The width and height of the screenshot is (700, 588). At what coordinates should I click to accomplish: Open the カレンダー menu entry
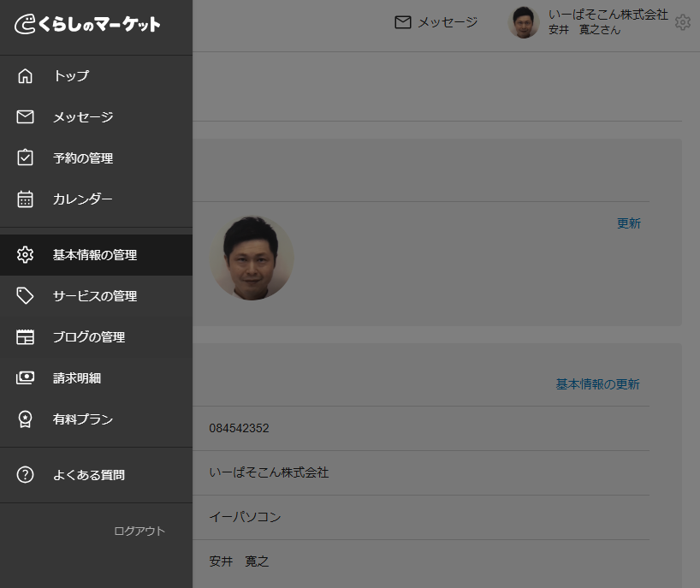coord(82,199)
